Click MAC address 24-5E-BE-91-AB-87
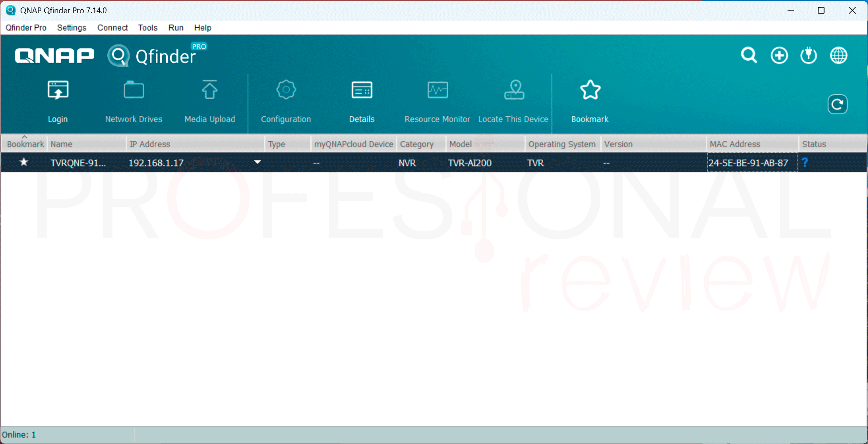Image resolution: width=868 pixels, height=444 pixels. pyautogui.click(x=748, y=163)
